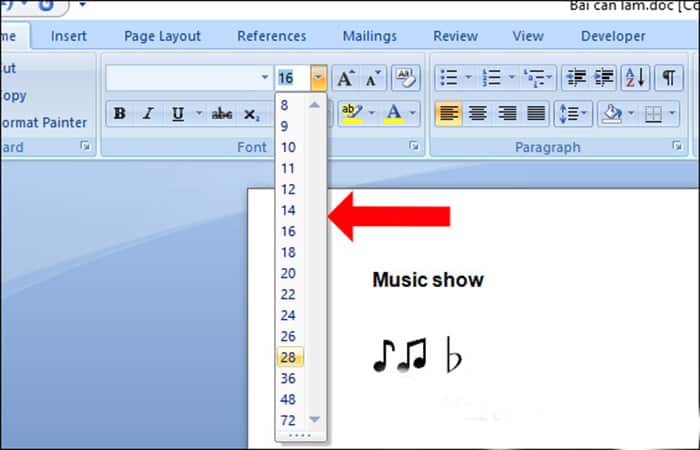700x450 pixels.
Task: Go to the View tab
Action: coord(528,36)
